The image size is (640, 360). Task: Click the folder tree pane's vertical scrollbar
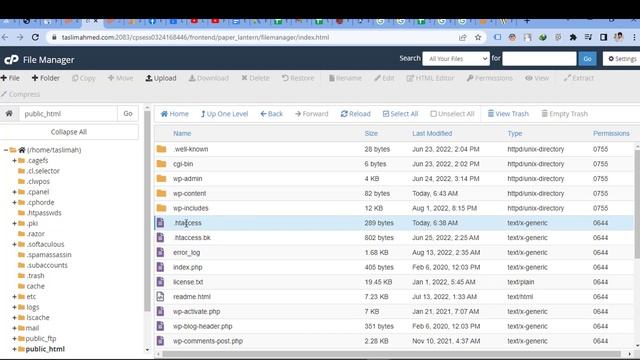tap(147, 210)
